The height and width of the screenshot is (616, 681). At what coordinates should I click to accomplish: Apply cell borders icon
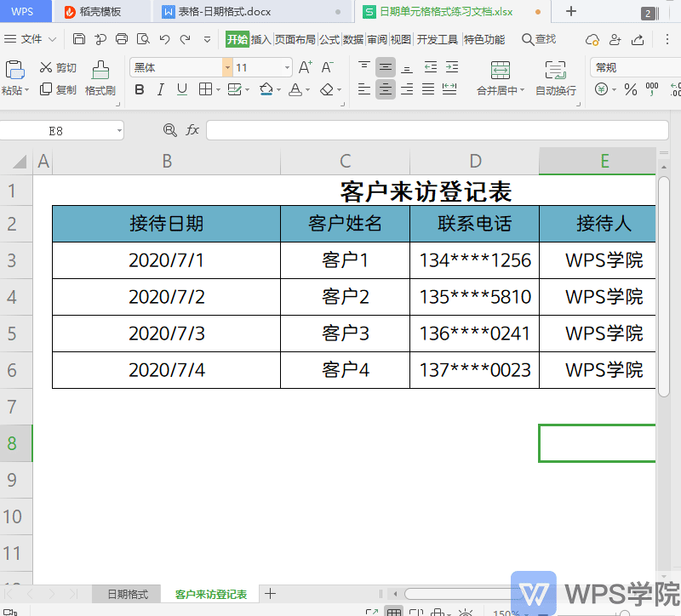click(205, 89)
